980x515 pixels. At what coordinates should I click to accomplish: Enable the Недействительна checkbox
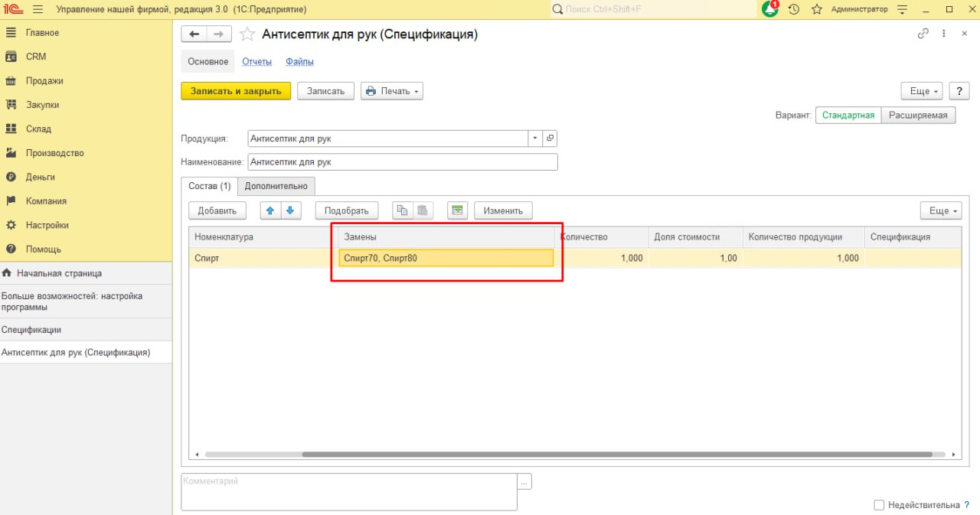(x=879, y=505)
